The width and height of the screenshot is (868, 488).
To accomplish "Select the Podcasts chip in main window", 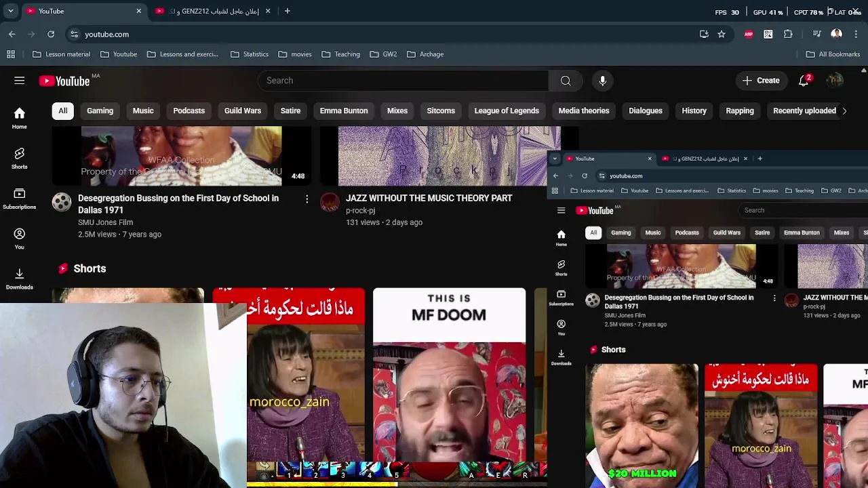I will coord(189,110).
